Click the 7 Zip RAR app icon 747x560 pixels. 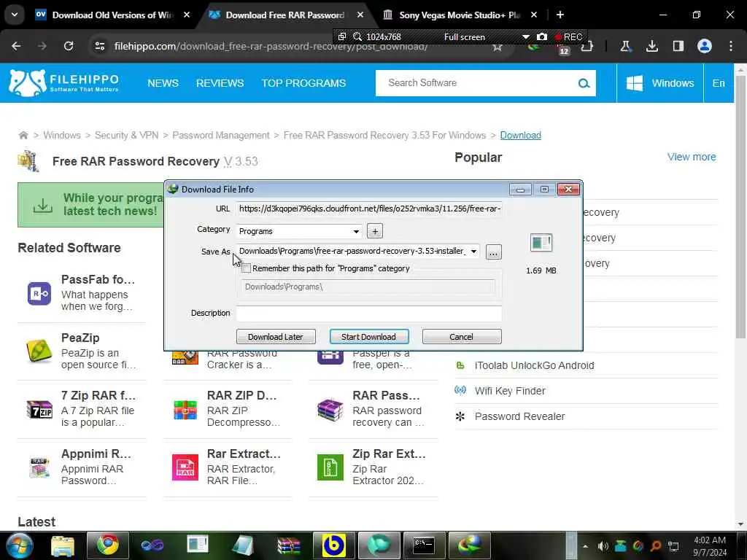[x=39, y=410]
